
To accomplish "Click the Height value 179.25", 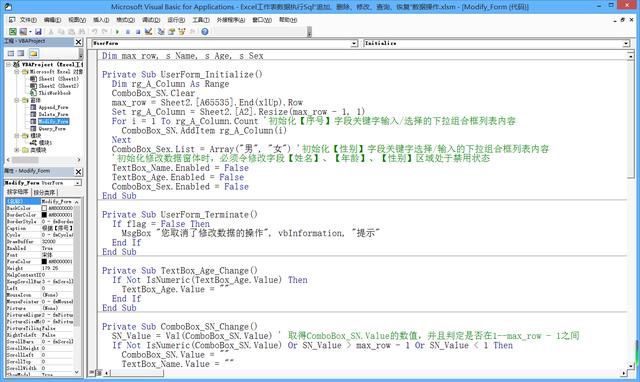I will [x=50, y=268].
